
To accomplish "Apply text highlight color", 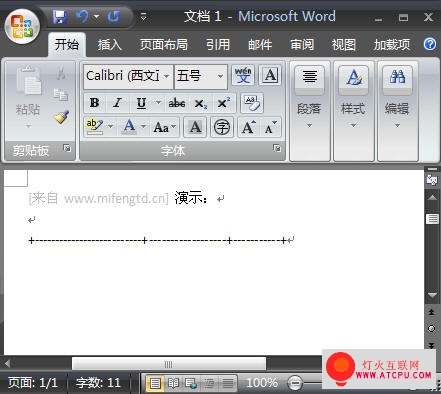I will click(94, 127).
